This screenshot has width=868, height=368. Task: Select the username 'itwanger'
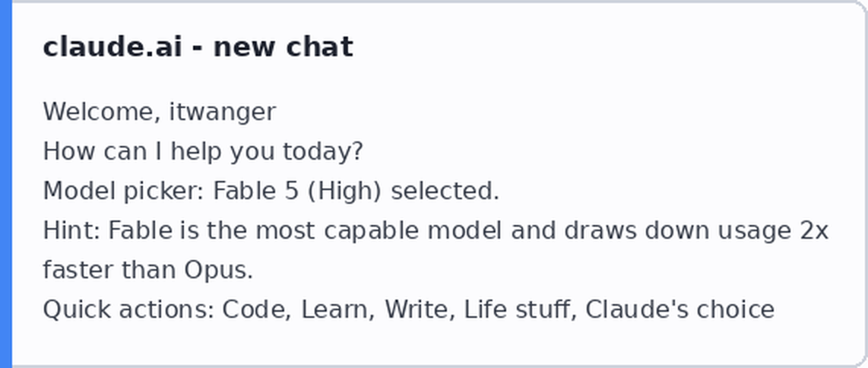coord(222,113)
